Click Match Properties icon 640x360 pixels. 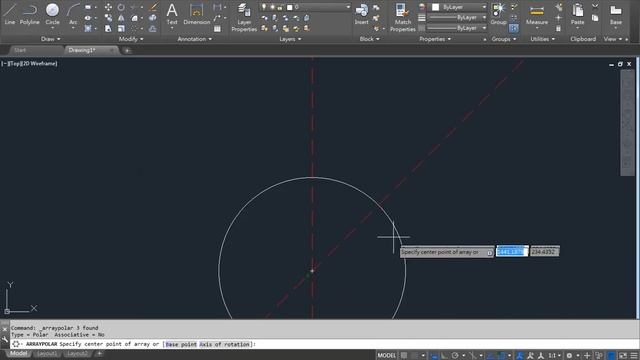[402, 17]
